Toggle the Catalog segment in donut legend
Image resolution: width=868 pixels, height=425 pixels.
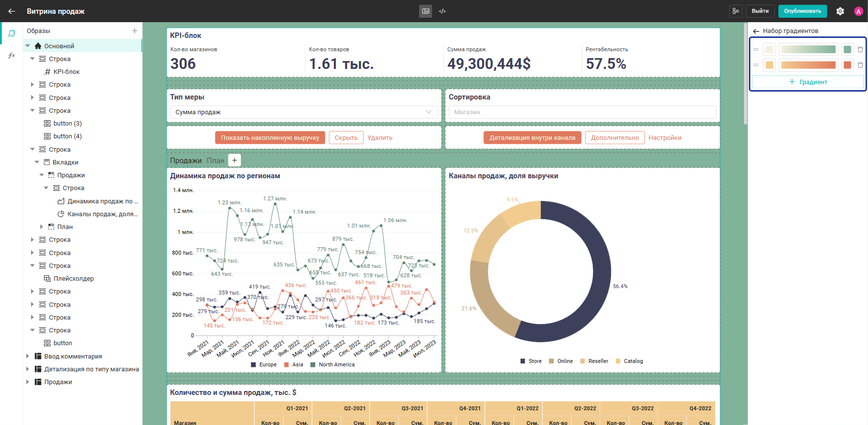pos(629,361)
